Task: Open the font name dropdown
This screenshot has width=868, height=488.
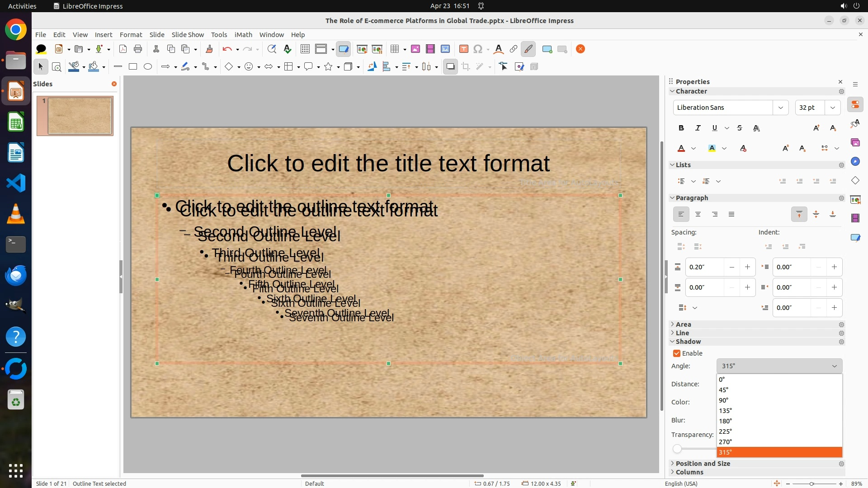Action: [780, 108]
